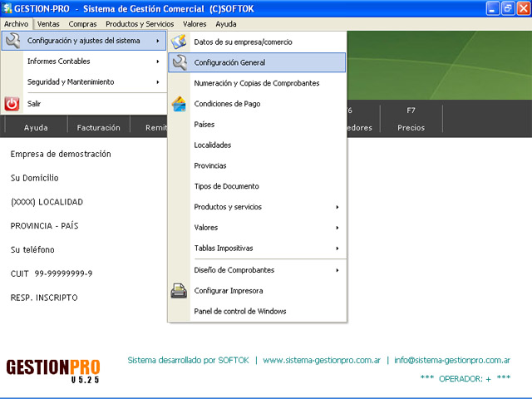Open Numeración y Copias de Comprobantes
The height and width of the screenshot is (399, 532).
point(257,83)
